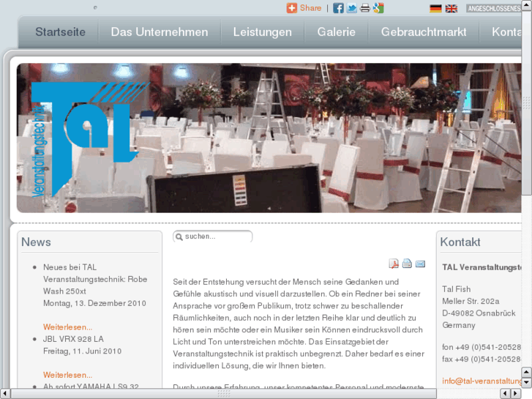Screen dimensions: 532x399
Task: Open the Galerie menu item
Action: (x=336, y=32)
